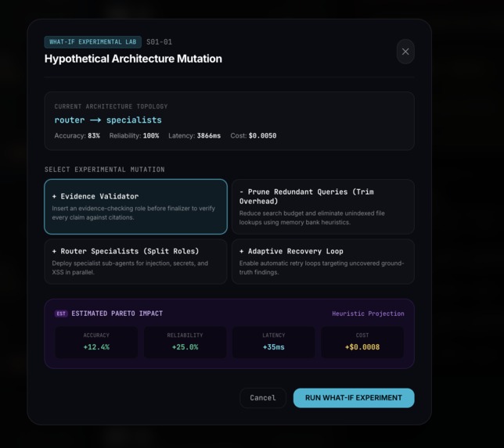Close the Hypothetical Architecture Mutation dialog
504x448 pixels.
click(405, 52)
